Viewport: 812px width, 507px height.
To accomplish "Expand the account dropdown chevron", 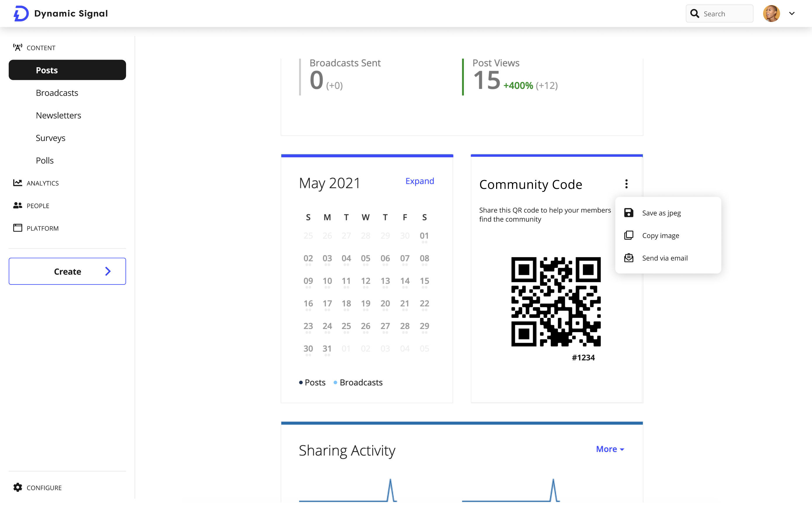I will pyautogui.click(x=792, y=13).
